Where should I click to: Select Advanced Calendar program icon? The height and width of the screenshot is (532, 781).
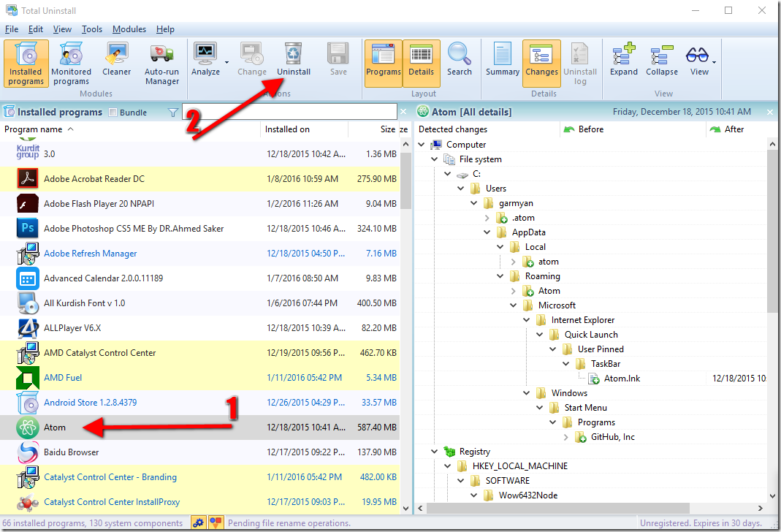click(x=27, y=278)
